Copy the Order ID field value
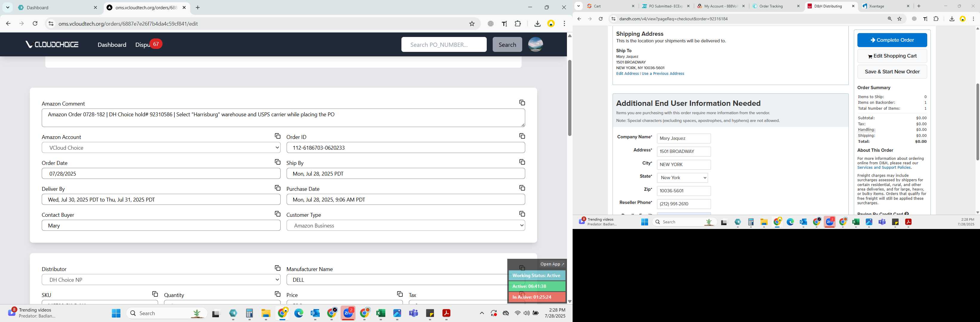Screen dimensions: 980x322 coord(522,136)
